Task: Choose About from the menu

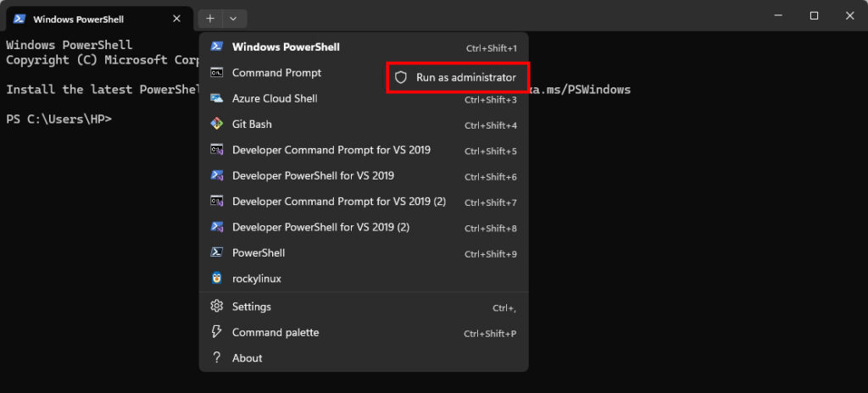Action: coord(364,358)
